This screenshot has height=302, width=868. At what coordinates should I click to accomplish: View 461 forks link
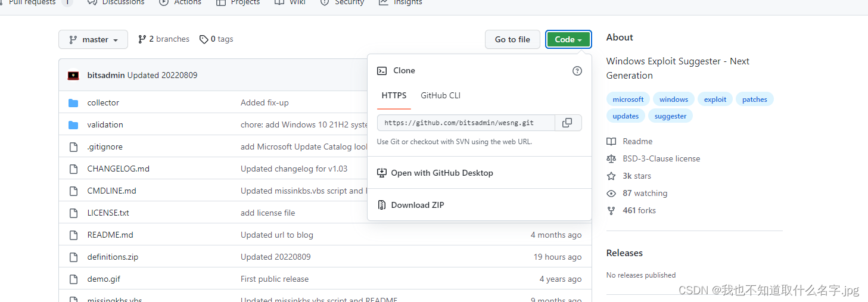(x=639, y=210)
